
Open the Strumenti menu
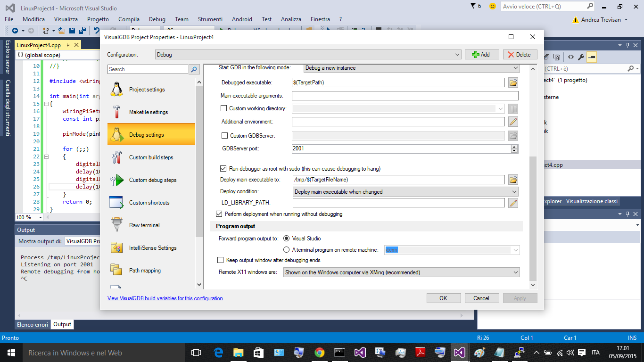coord(210,19)
